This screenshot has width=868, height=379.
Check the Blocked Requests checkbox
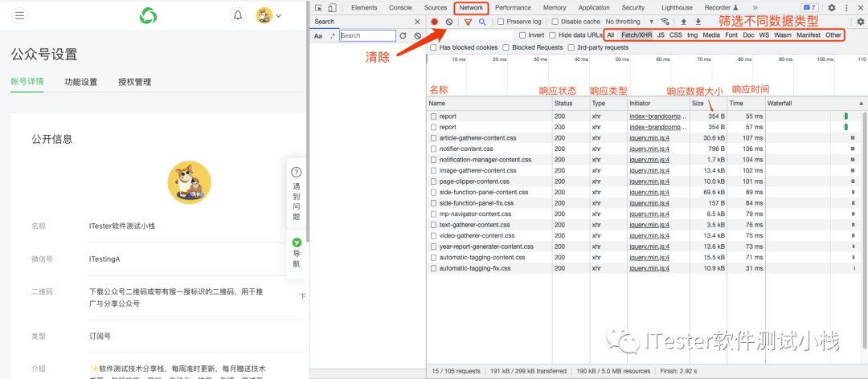[x=506, y=47]
